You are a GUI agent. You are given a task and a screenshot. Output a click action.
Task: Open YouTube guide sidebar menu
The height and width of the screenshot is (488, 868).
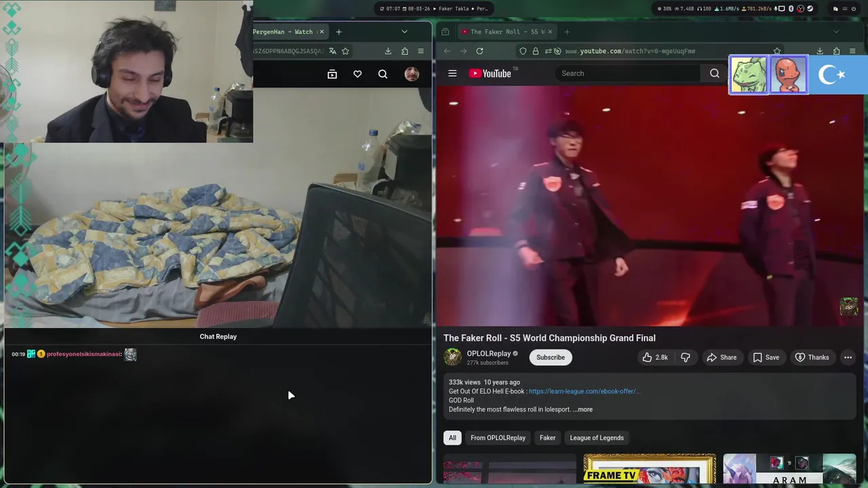[452, 73]
